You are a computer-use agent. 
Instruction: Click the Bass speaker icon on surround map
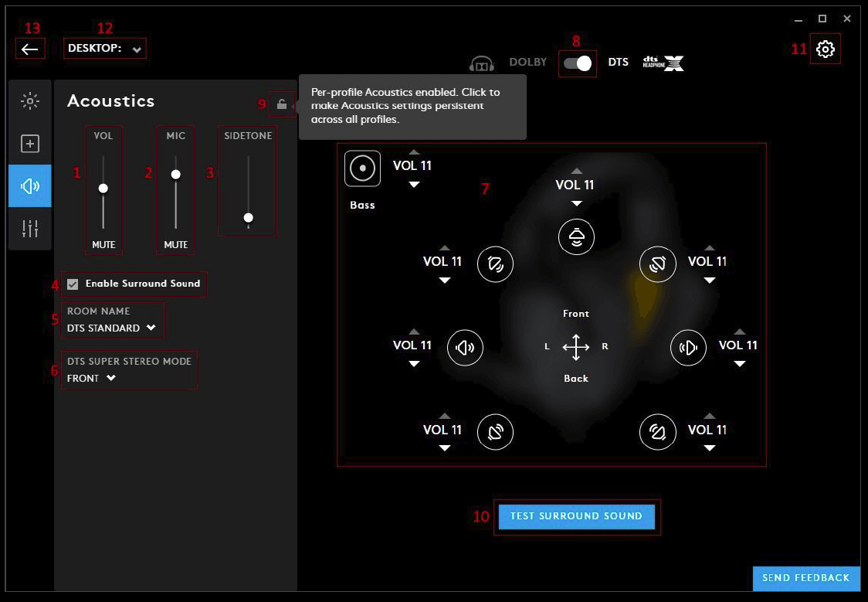[x=362, y=168]
